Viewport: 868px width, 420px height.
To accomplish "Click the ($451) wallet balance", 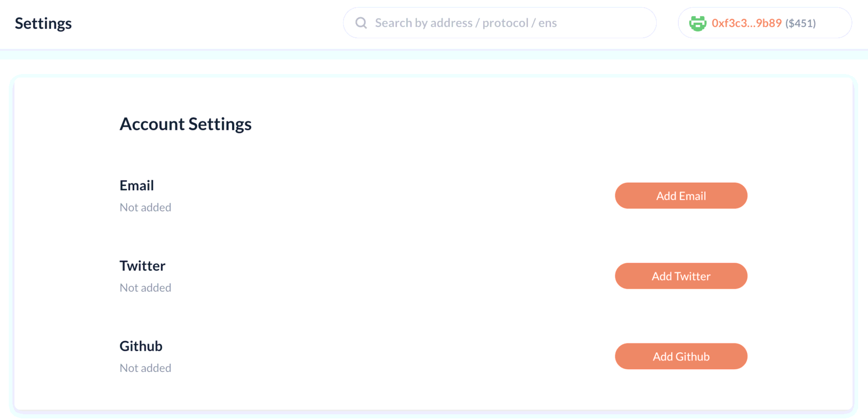I will tap(800, 23).
